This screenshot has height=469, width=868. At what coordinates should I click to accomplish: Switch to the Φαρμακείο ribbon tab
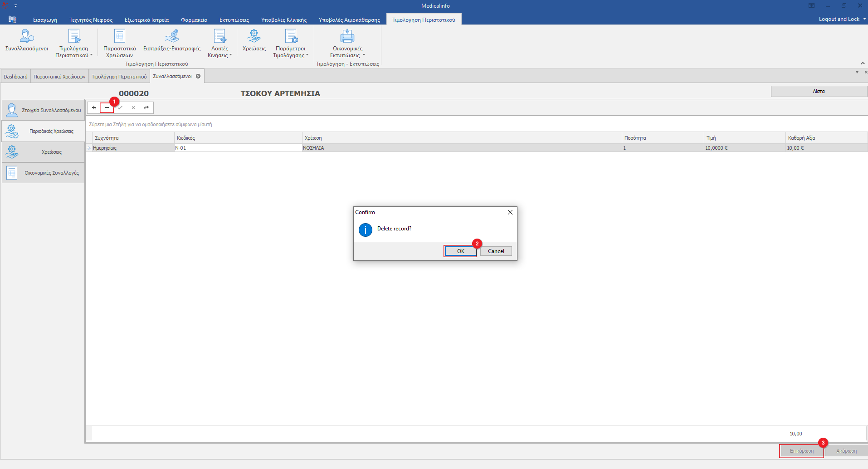pos(194,20)
